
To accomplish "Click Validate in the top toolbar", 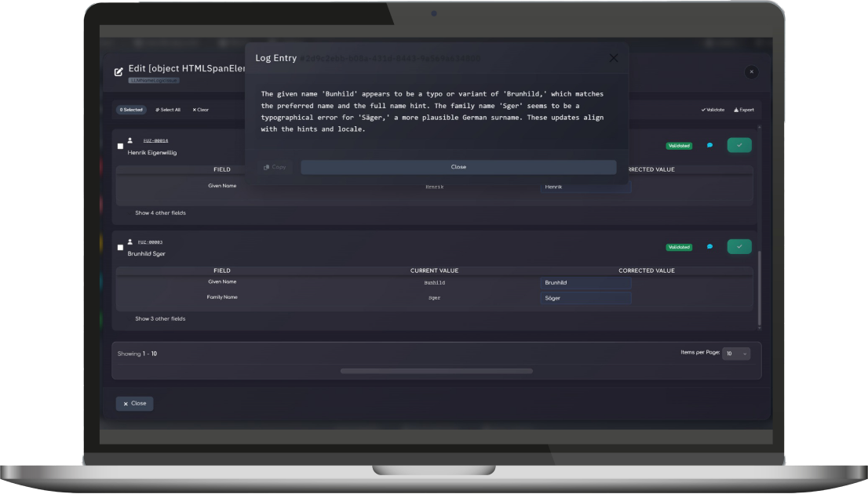I will pos(713,110).
